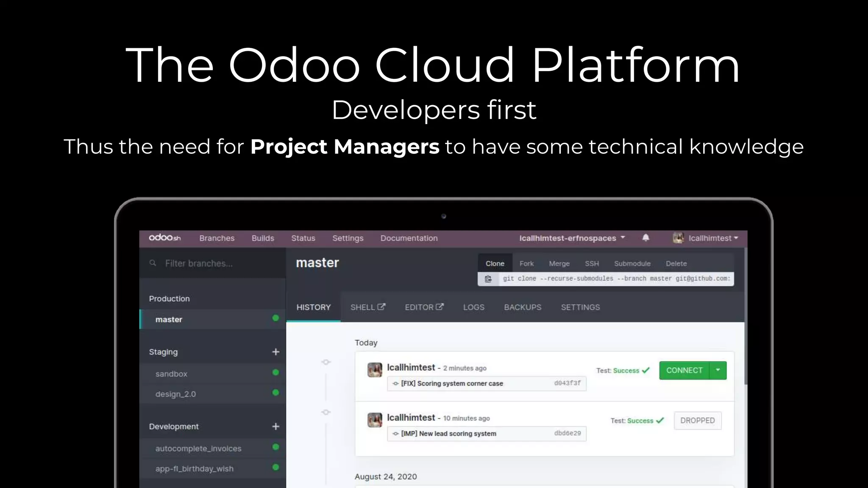Click the success checkmark on the dbd6e29 build
The height and width of the screenshot is (488, 868).
(660, 420)
